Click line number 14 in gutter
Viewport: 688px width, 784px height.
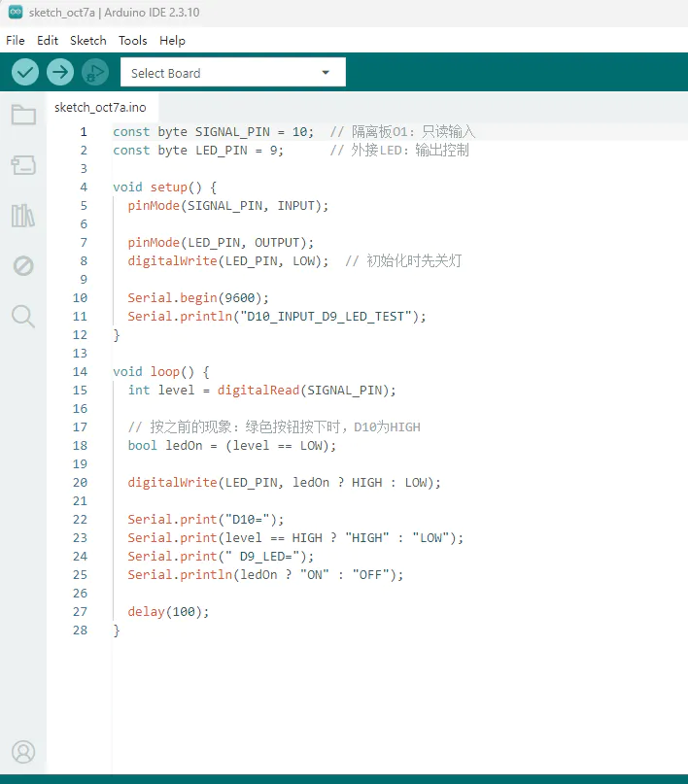[x=80, y=372]
